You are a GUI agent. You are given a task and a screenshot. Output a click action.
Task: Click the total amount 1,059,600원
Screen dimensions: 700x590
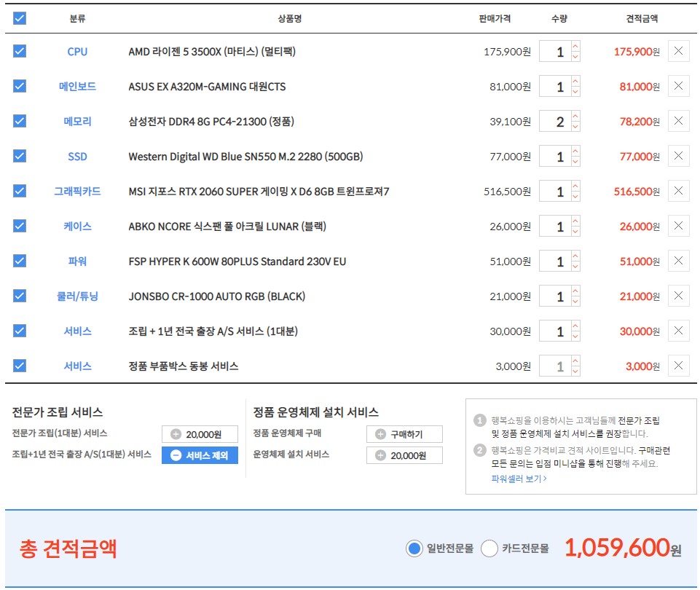point(623,548)
